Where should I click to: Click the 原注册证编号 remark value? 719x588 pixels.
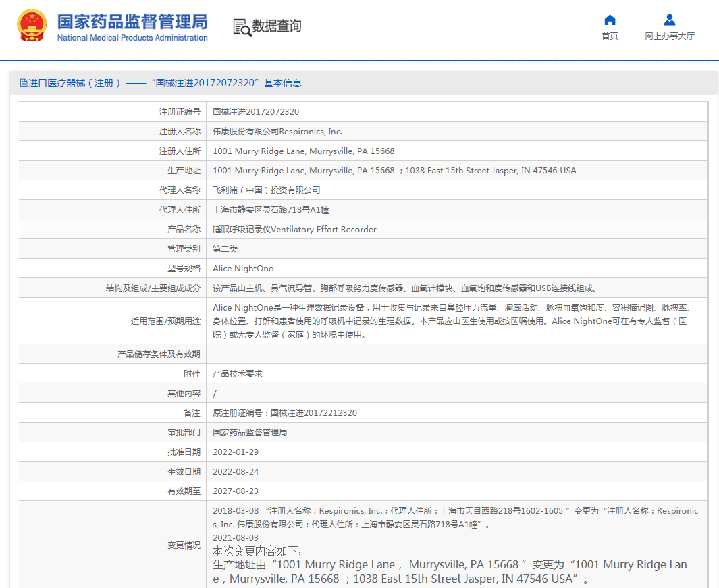tap(285, 413)
